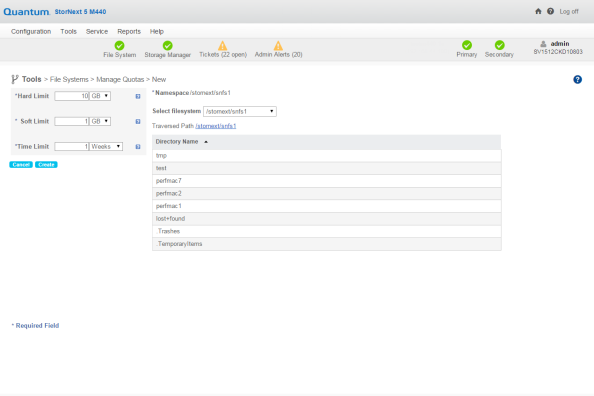
Task: Open the Configuration menu
Action: [x=31, y=31]
